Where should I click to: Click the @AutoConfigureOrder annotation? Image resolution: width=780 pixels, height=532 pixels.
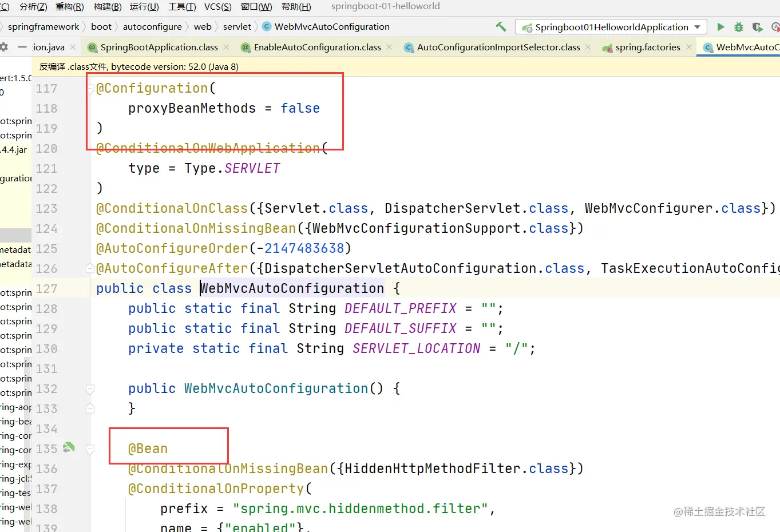172,248
